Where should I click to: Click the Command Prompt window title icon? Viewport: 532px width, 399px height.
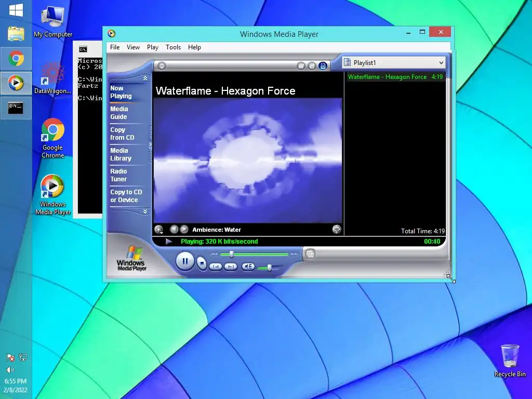click(83, 49)
